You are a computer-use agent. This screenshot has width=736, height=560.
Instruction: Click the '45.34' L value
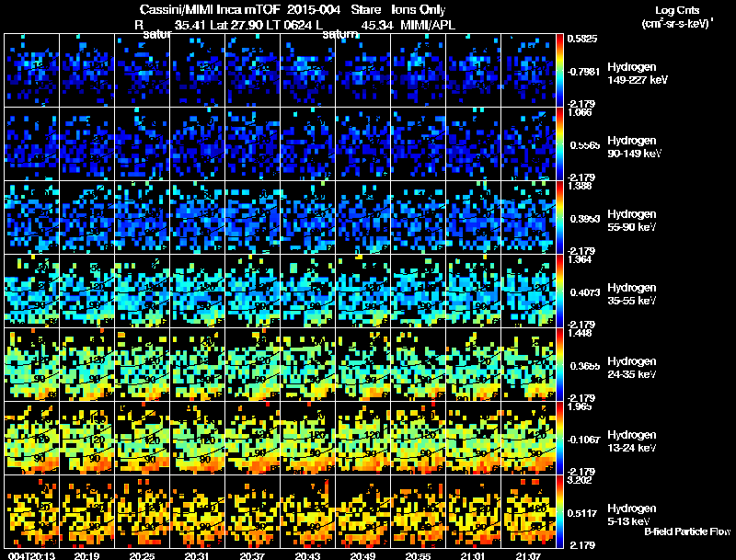377,25
